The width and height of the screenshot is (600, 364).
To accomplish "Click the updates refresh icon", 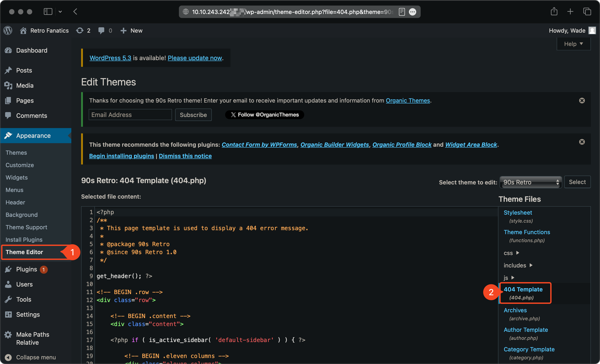I will pyautogui.click(x=80, y=30).
